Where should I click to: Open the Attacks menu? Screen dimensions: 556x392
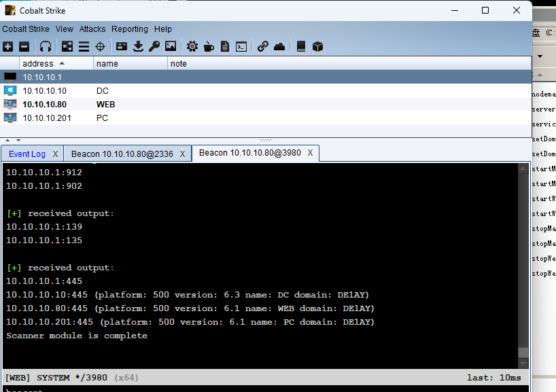(x=92, y=29)
